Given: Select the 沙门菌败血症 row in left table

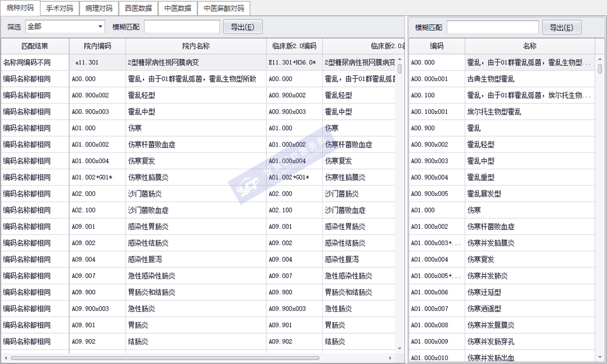Looking at the screenshot, I should click(148, 211).
